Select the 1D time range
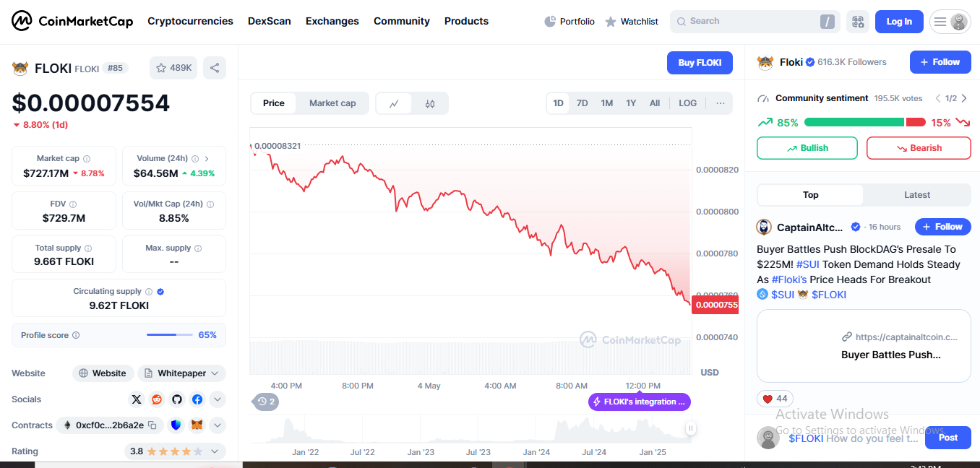980x468 pixels. [x=558, y=103]
